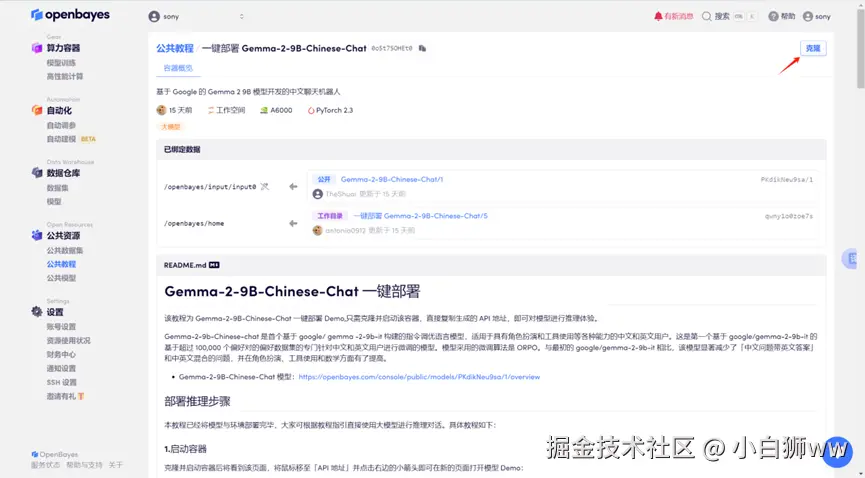This screenshot has width=865, height=478.
Task: Select the 容器概览 tab
Action: [x=178, y=68]
